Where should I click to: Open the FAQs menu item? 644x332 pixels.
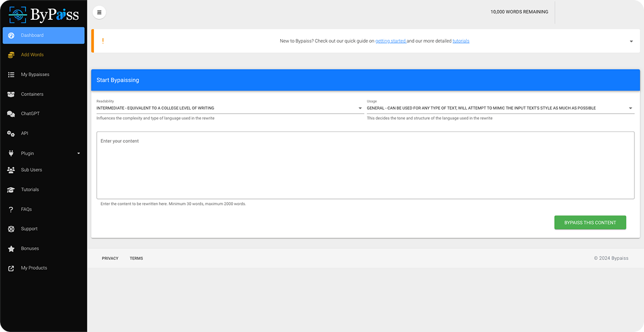26,209
